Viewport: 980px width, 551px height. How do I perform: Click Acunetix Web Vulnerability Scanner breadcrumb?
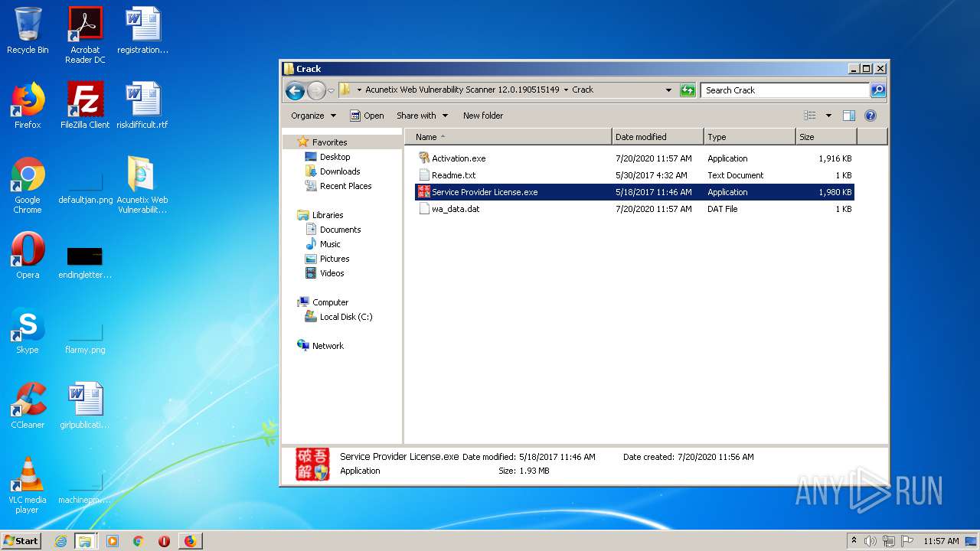pos(462,90)
